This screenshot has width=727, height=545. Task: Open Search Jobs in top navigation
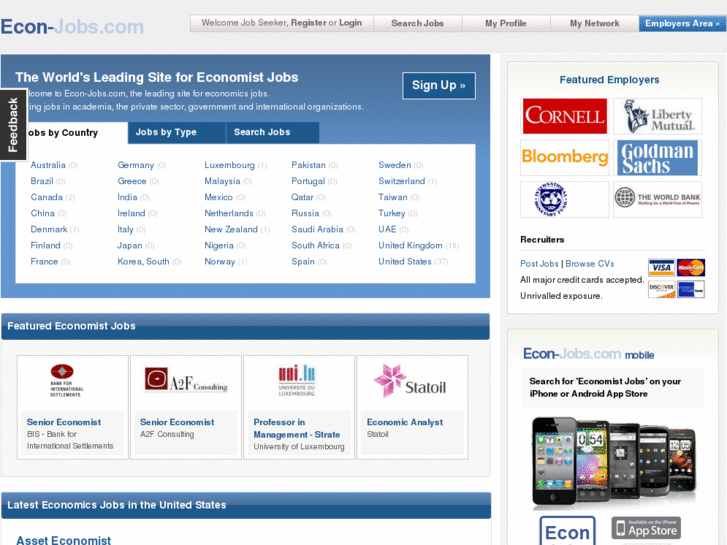click(x=417, y=23)
